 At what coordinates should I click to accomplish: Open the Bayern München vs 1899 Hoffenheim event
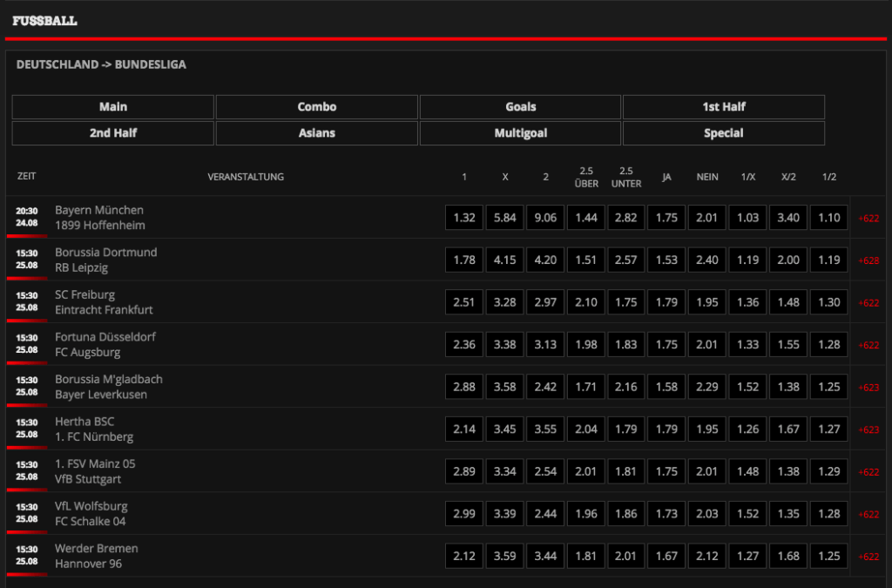pyautogui.click(x=99, y=218)
